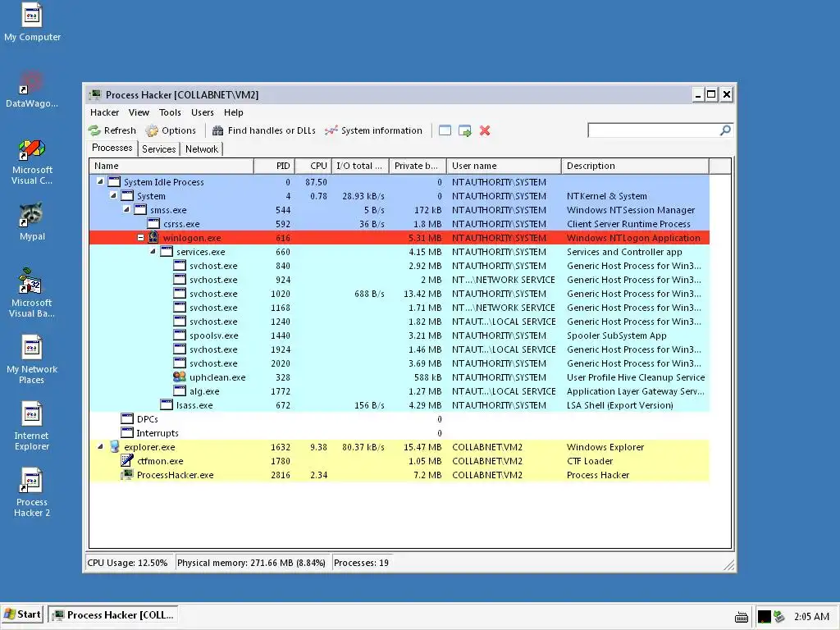Click the Start button
The width and height of the screenshot is (840, 630).
22,614
